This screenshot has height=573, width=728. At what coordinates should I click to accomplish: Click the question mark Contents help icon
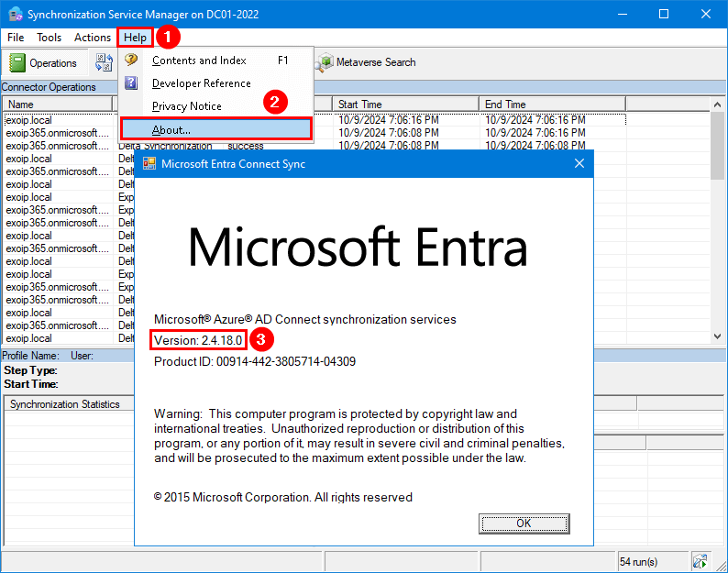(131, 60)
